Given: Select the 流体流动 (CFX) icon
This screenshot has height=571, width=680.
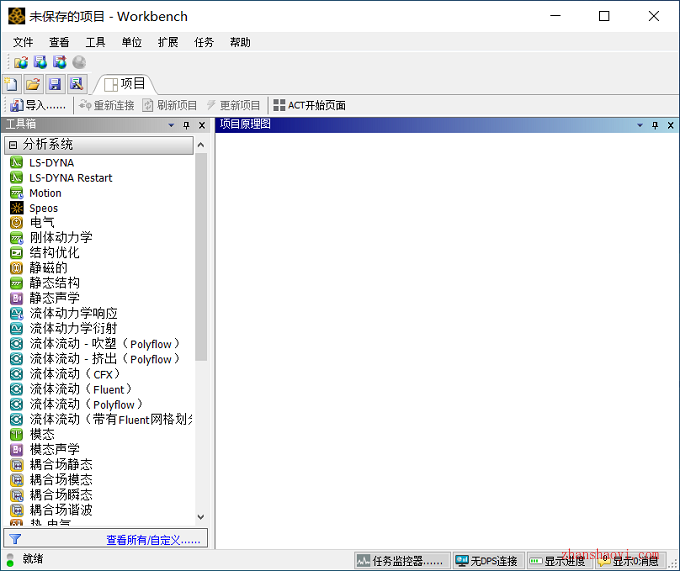Looking at the screenshot, I should [16, 374].
